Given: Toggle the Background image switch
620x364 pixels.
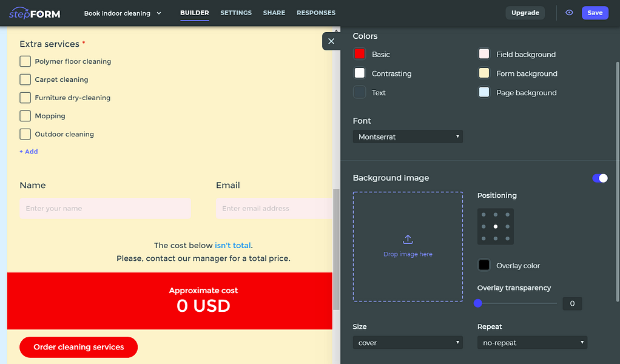Looking at the screenshot, I should coord(600,178).
